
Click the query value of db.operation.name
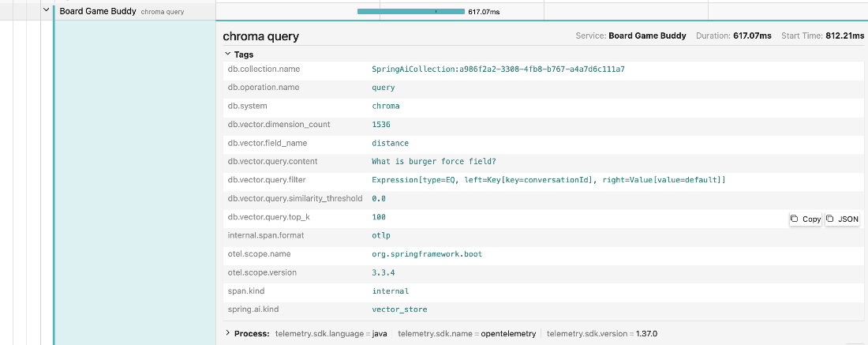pos(383,88)
